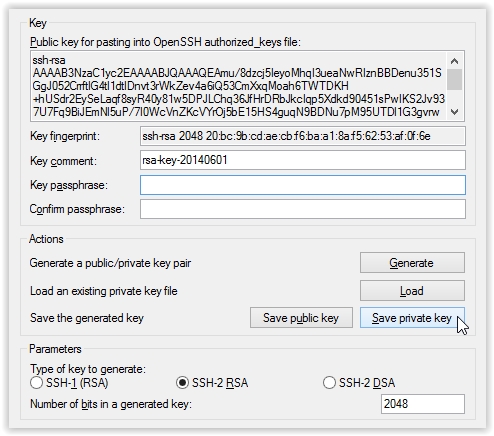
Task: Select SSH-2 DSA key type
Action: click(x=329, y=383)
